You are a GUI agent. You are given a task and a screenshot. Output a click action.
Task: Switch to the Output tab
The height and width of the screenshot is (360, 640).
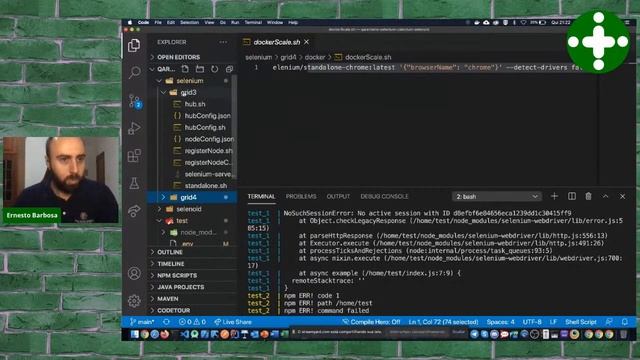coord(338,196)
